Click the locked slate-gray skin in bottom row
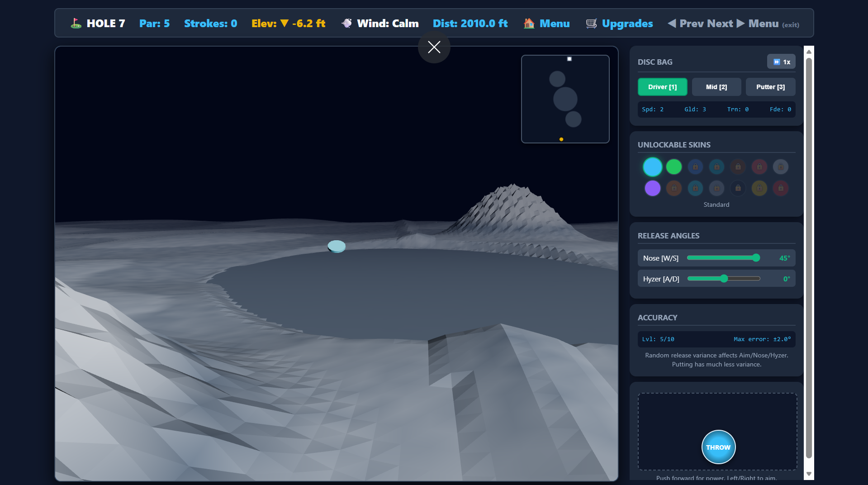 pos(716,188)
